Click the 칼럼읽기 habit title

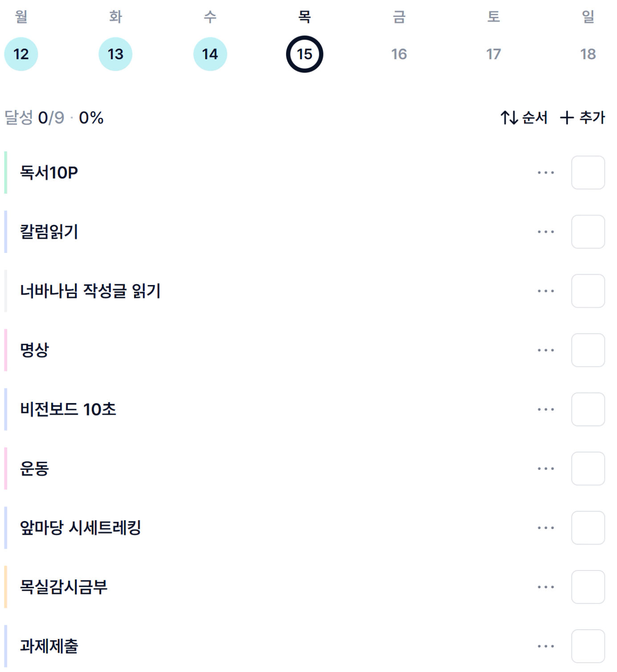(x=49, y=232)
